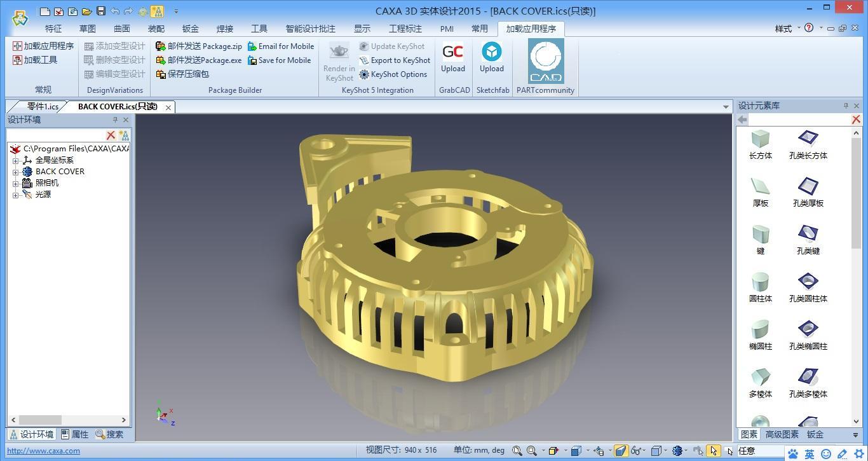Send package as 邮件发送 Package.zip

click(x=199, y=46)
